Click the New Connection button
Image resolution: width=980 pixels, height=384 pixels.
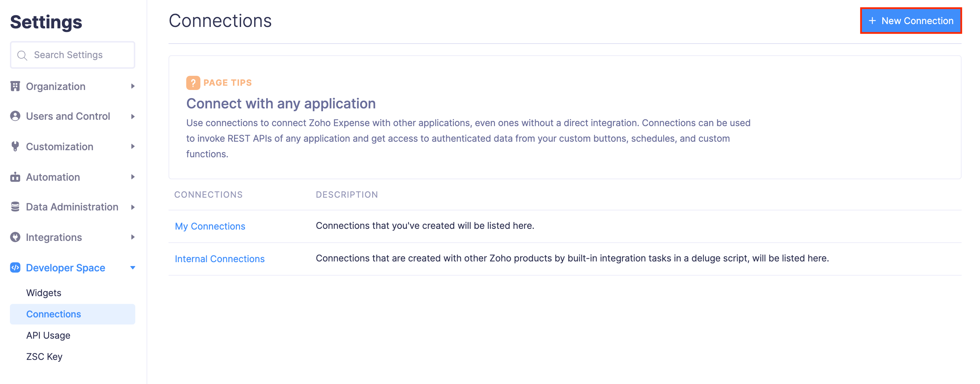911,21
